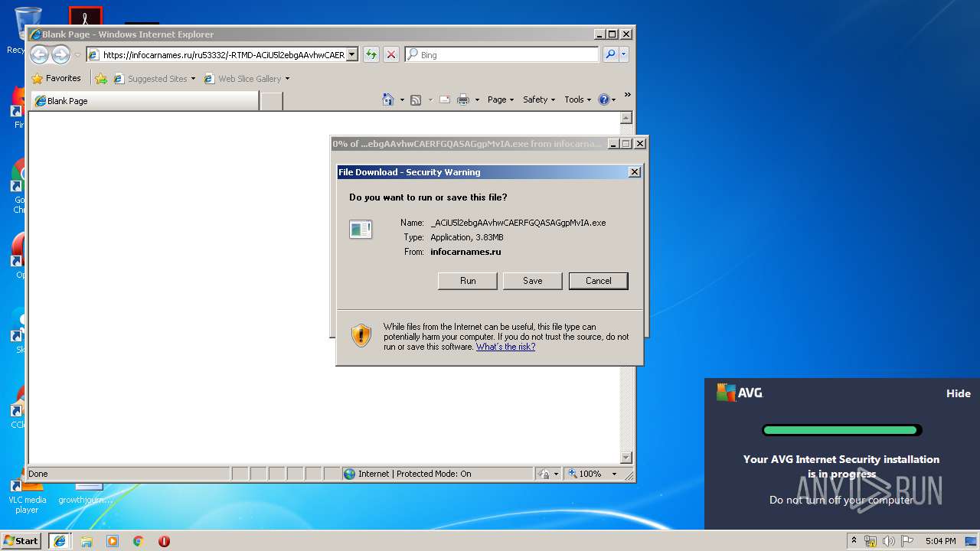Click the volume speaker tray icon
This screenshot has width=980, height=551.
point(889,541)
